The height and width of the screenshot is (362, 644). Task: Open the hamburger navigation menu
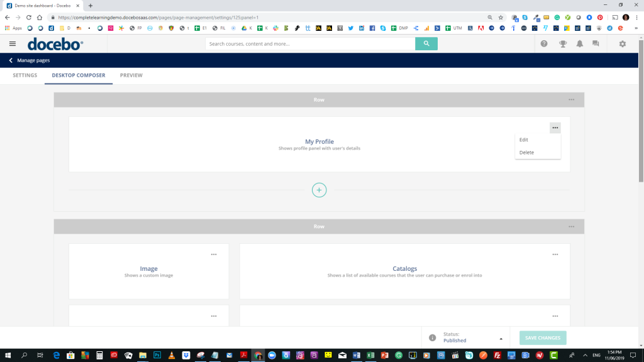click(12, 43)
